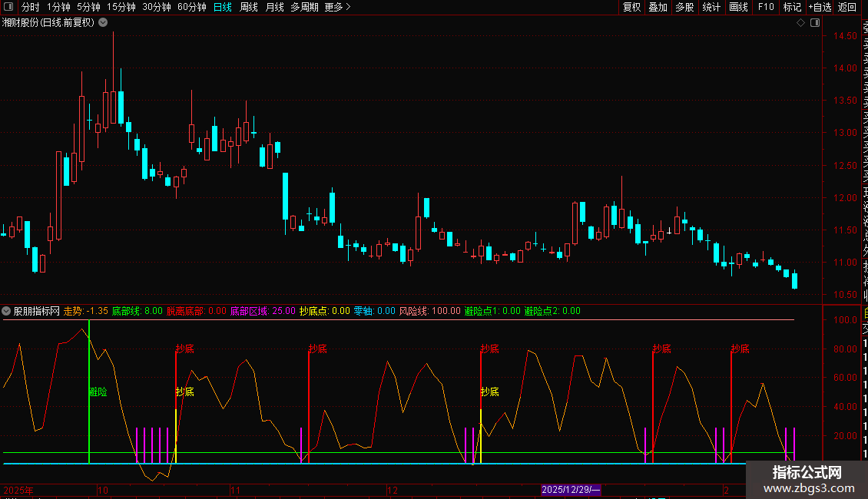Select the 5分钟 period tab
This screenshot has width=868, height=499.
click(x=88, y=7)
